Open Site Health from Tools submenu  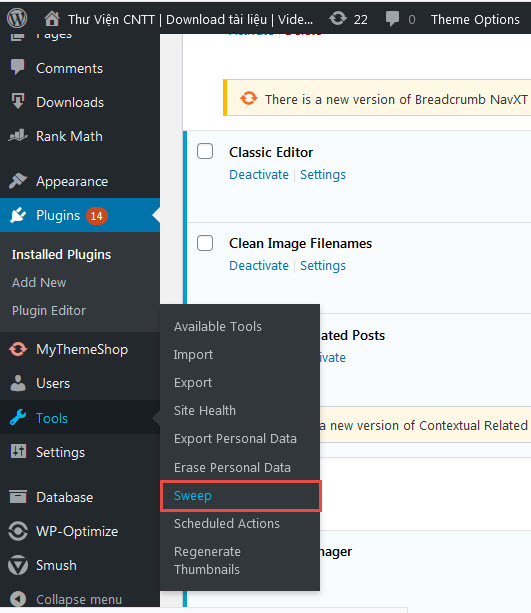pos(205,410)
